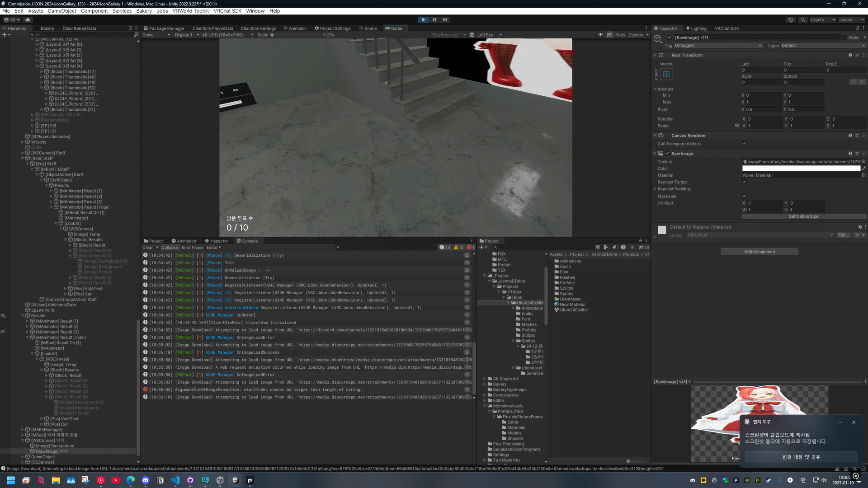Uncheck Cull Transparent Mesh
This screenshot has width=868, height=488.
[745, 144]
